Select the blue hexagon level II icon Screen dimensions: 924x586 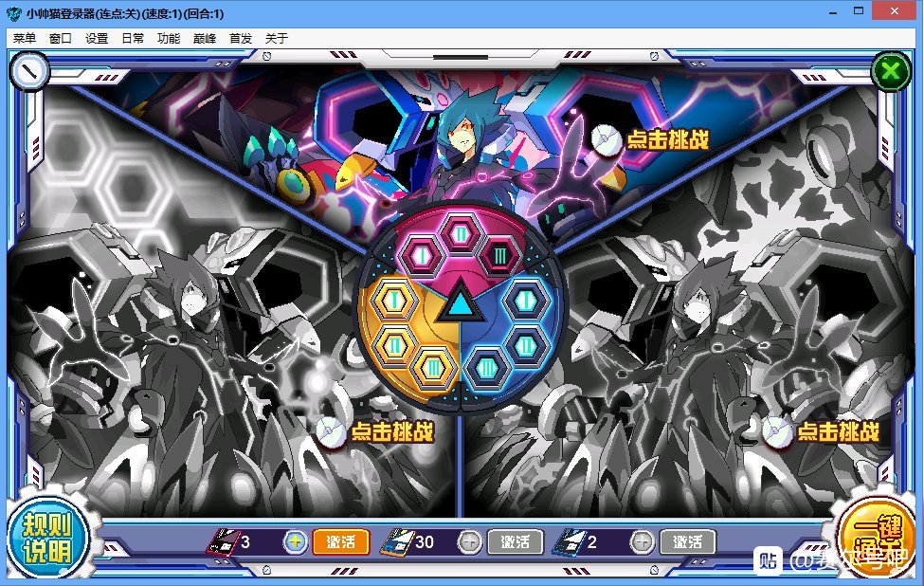[526, 344]
